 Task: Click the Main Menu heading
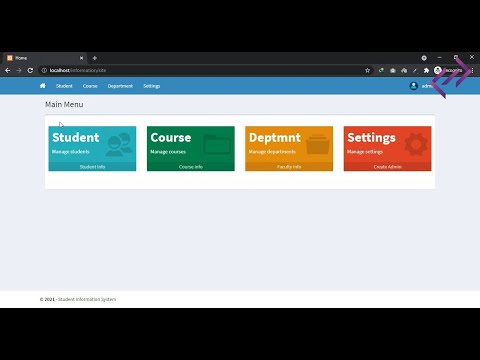(x=64, y=104)
